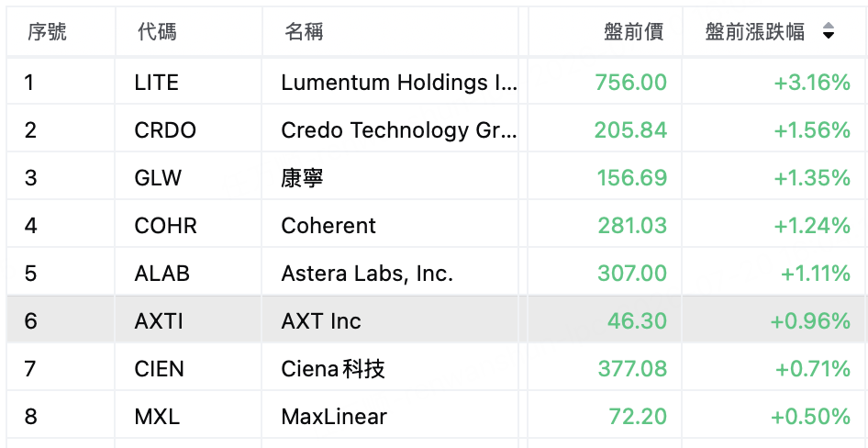Click AXTI change percentage +0.96%
Viewport: 868px width, 448px height.
coord(810,321)
